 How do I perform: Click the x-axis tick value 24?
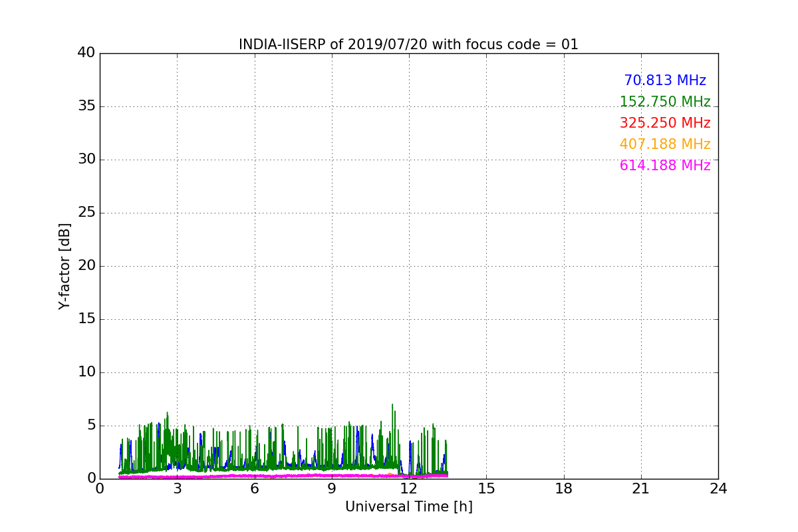click(718, 489)
